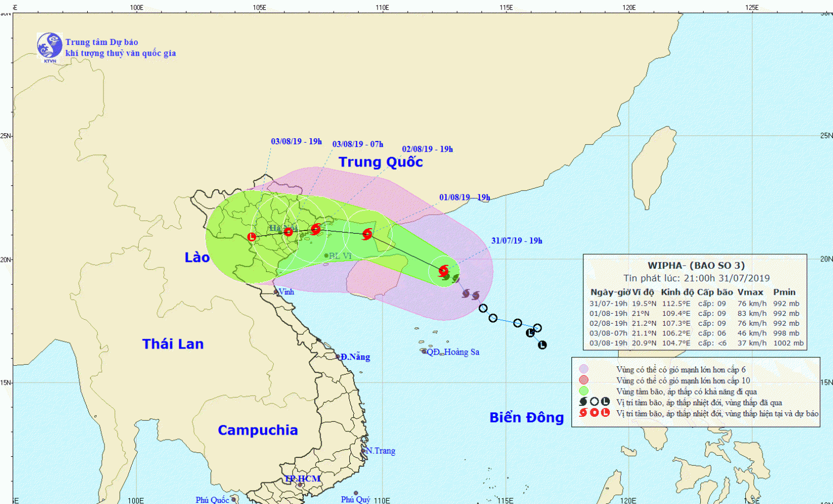Click the '998 mb' pressure cell

[786, 334]
